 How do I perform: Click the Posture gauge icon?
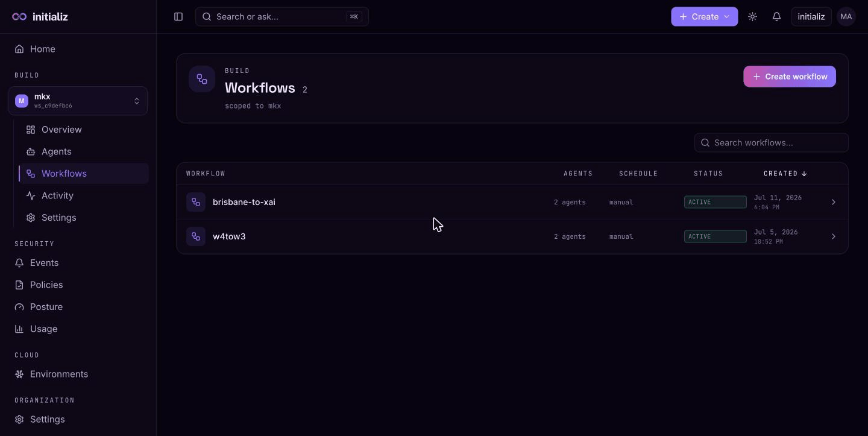point(19,307)
